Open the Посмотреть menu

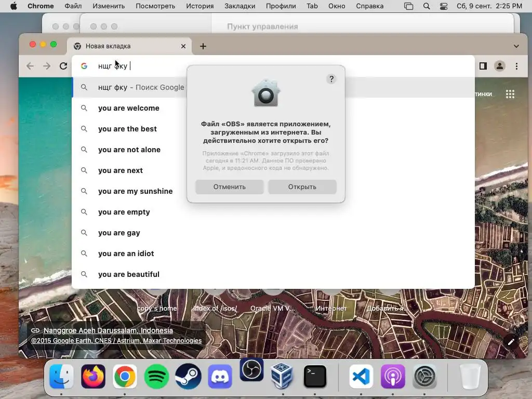click(x=155, y=6)
